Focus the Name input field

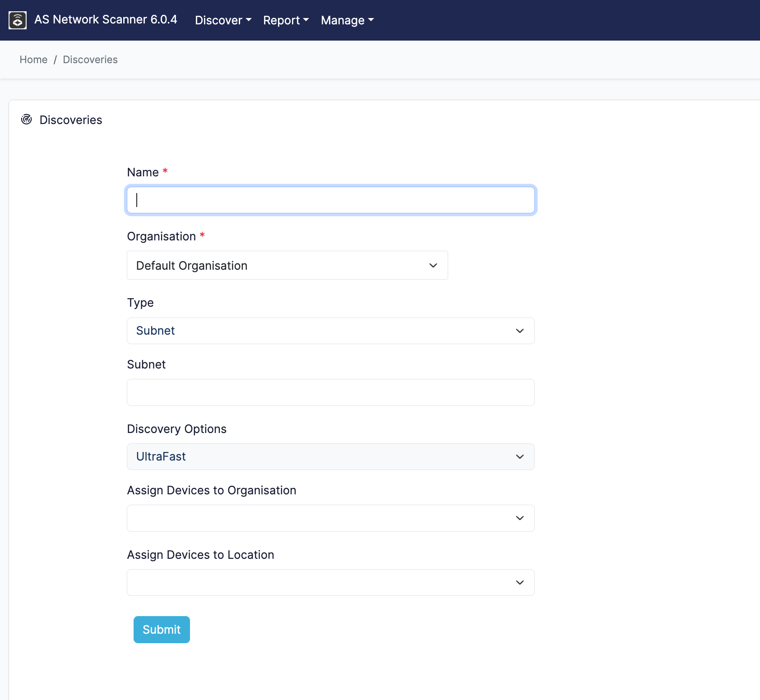point(331,200)
